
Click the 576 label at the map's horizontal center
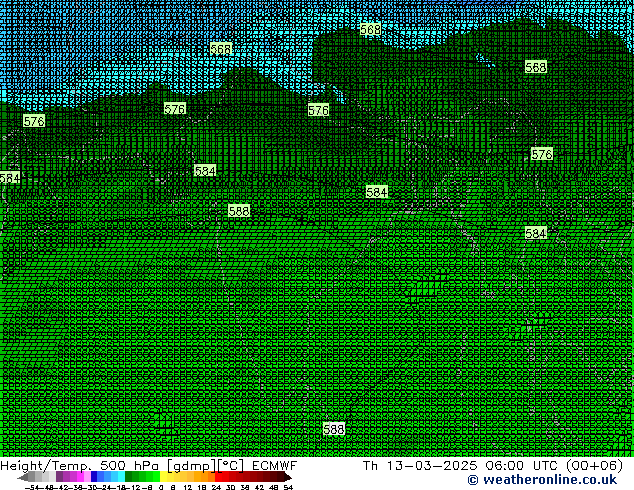coord(318,110)
